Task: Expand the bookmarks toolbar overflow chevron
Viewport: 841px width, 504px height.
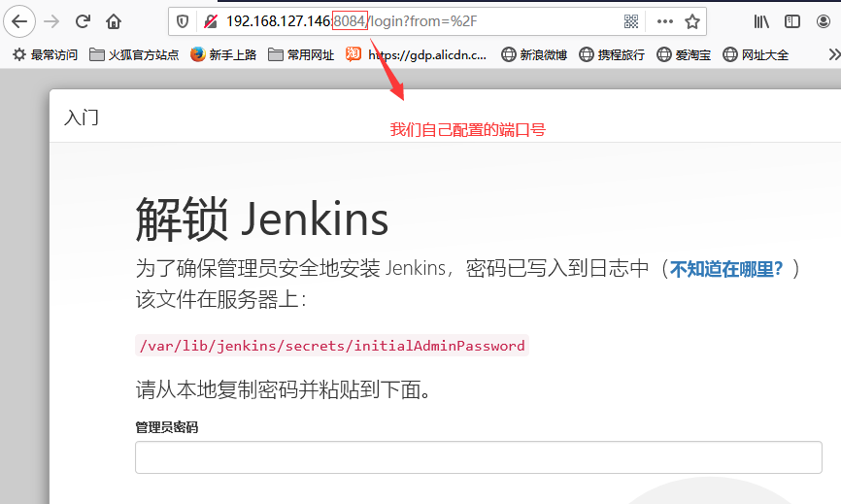Action: [x=832, y=55]
